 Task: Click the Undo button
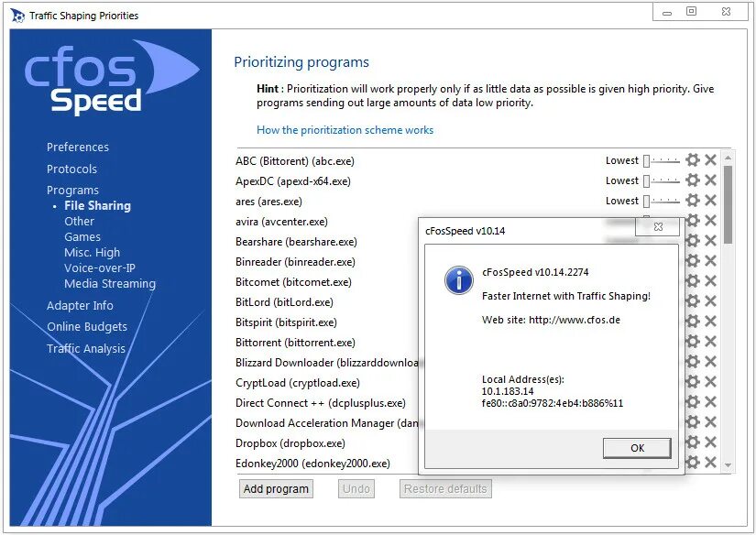pos(356,488)
